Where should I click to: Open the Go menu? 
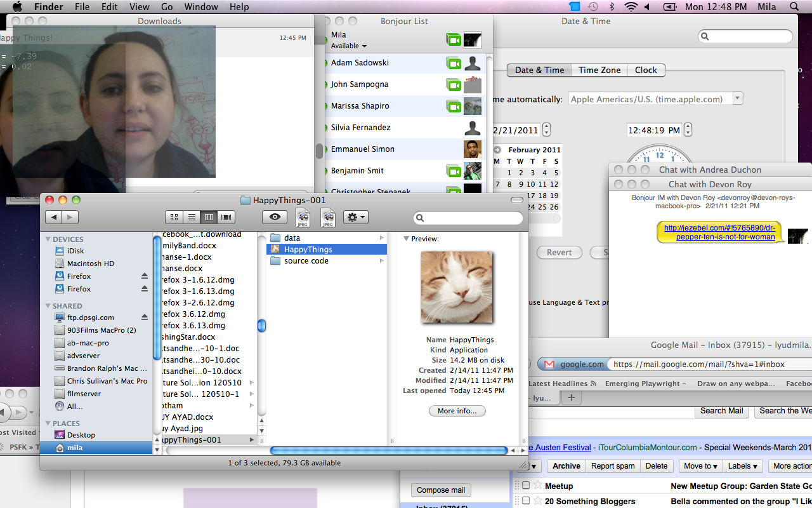pos(167,7)
